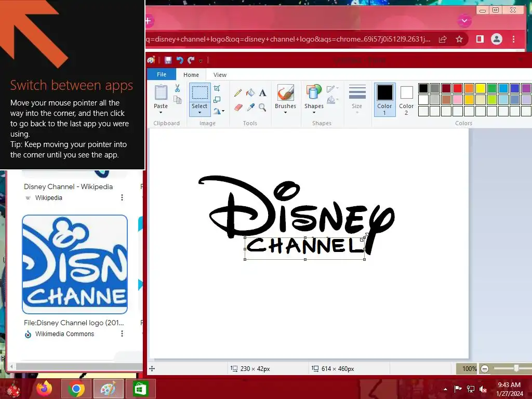Crop the image to the selection

(x=217, y=88)
